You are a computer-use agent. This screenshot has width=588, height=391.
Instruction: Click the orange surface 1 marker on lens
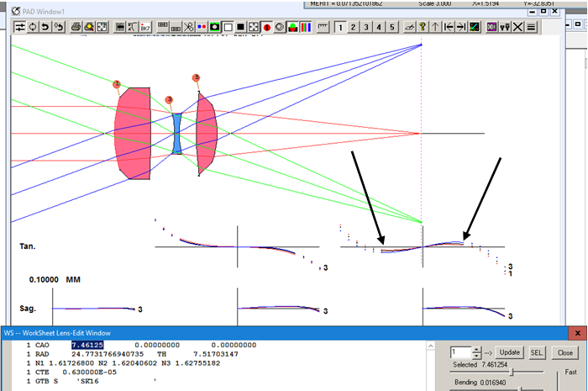117,84
